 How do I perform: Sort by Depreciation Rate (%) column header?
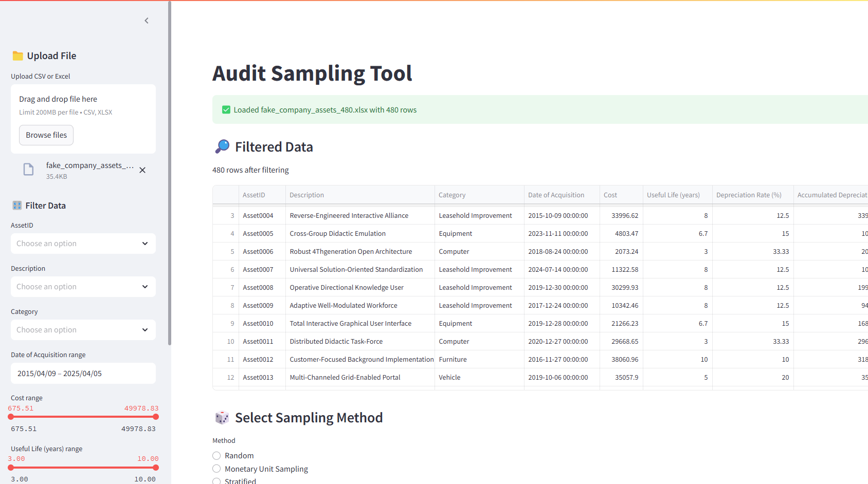[x=753, y=195]
